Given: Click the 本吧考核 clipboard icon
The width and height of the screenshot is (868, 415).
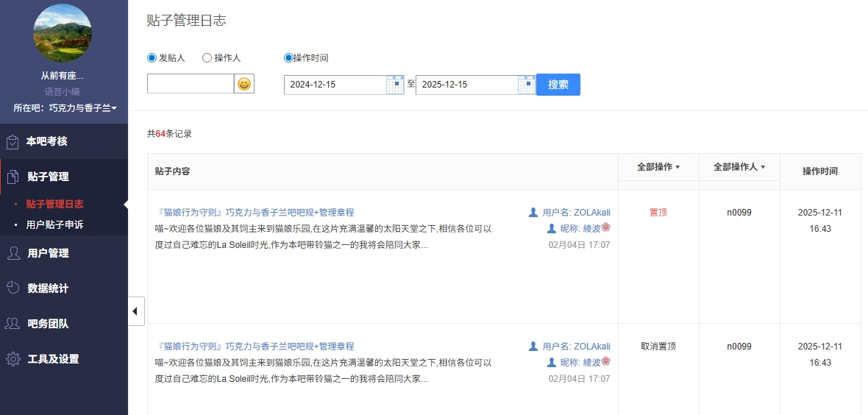Looking at the screenshot, I should pos(13,141).
